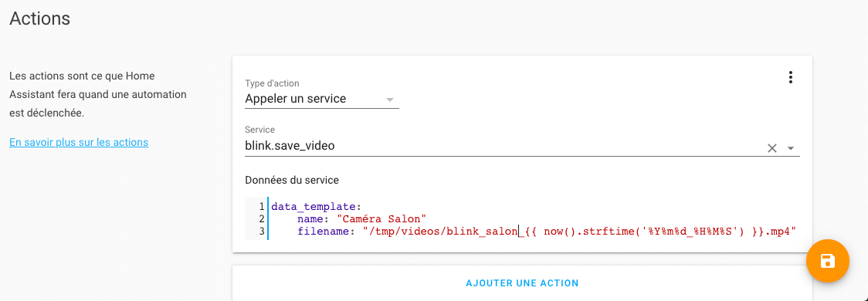The image size is (868, 301).
Task: Open the action card three-dot menu
Action: pyautogui.click(x=791, y=77)
